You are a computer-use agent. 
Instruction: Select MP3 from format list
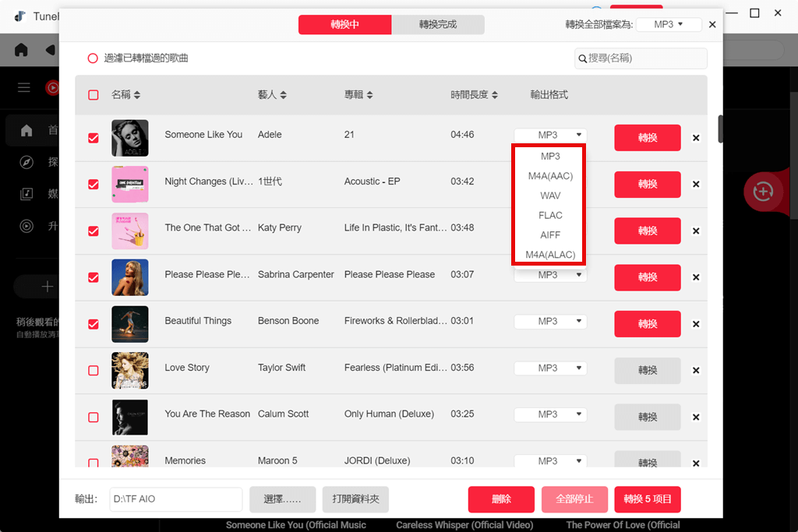[x=550, y=156]
